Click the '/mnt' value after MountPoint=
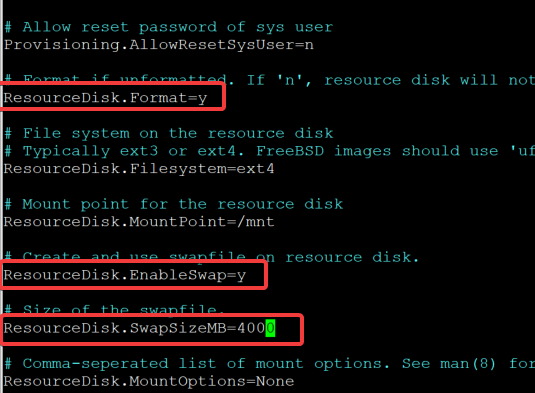This screenshot has height=393, width=535. (x=256, y=222)
